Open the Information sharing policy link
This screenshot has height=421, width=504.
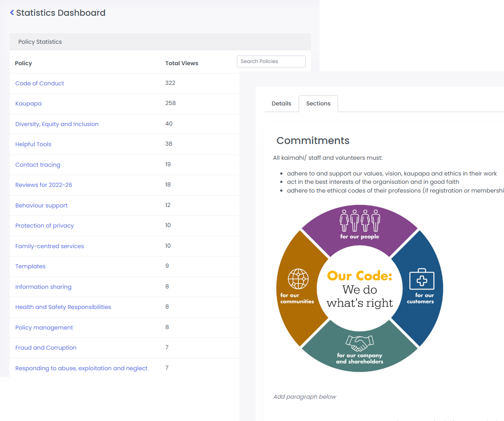tap(43, 287)
